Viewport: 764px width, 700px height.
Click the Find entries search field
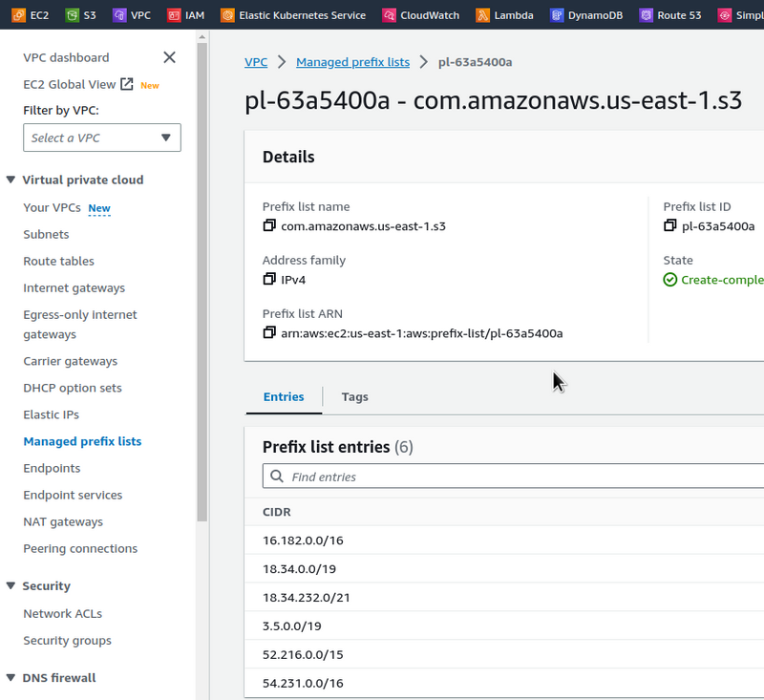point(516,477)
